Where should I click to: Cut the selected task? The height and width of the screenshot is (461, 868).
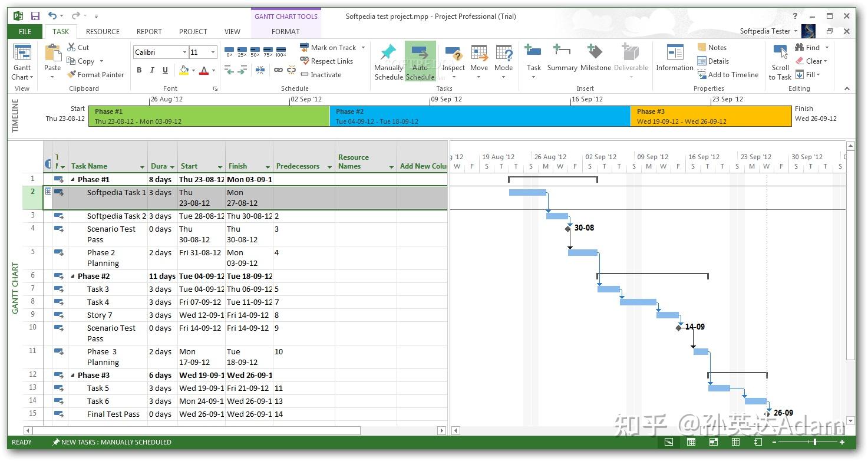point(78,47)
